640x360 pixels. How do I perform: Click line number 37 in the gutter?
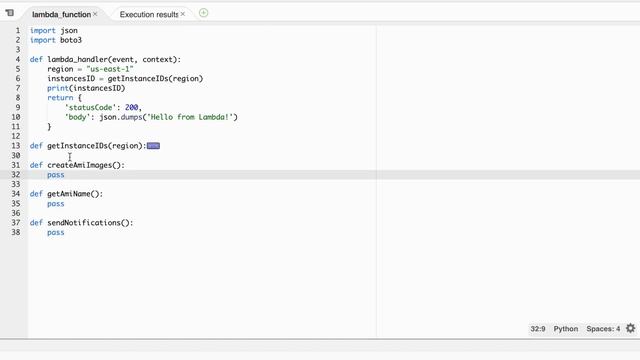point(16,222)
